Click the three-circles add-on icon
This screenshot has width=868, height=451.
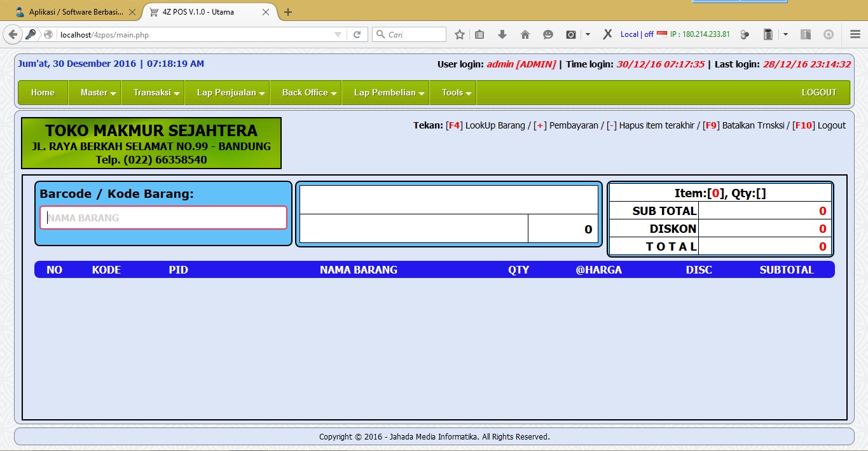click(745, 34)
